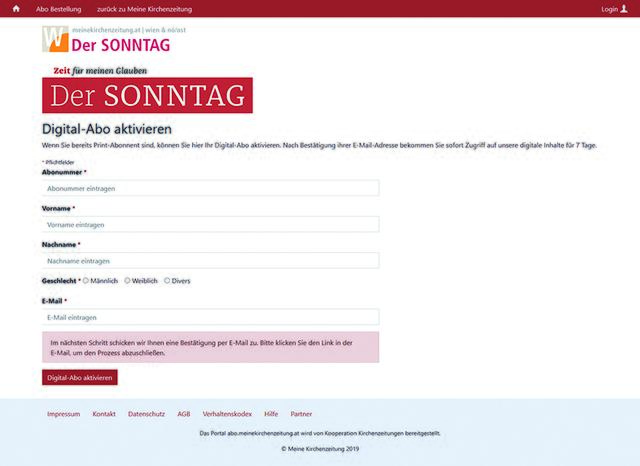This screenshot has height=466, width=640.
Task: Open the Abo Bestellung menu item
Action: (58, 9)
